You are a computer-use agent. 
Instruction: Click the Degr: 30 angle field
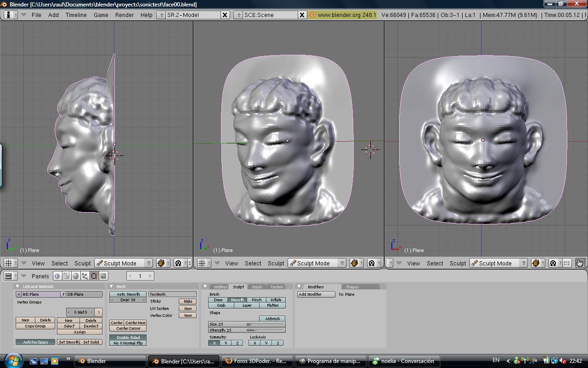pos(128,300)
